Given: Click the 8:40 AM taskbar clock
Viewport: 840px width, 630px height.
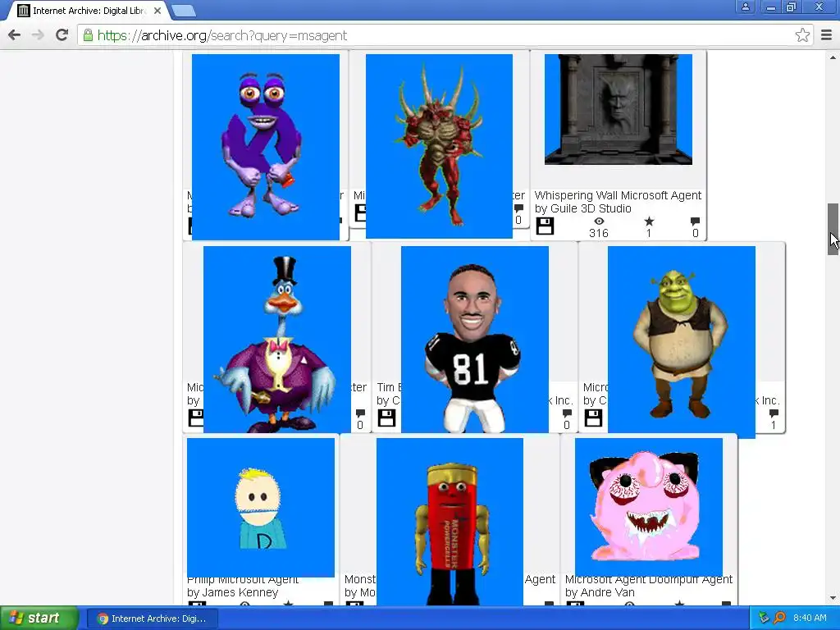Looking at the screenshot, I should click(x=810, y=618).
